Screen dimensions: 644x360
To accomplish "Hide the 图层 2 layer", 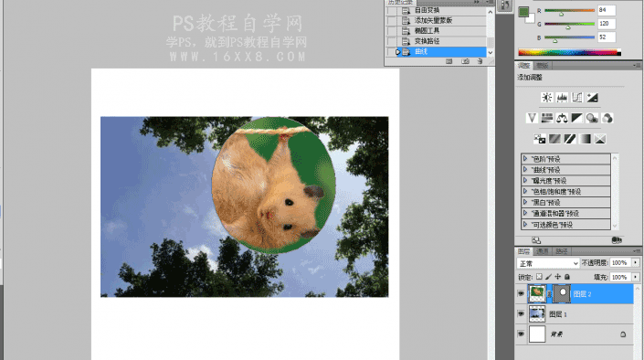I will (x=521, y=293).
